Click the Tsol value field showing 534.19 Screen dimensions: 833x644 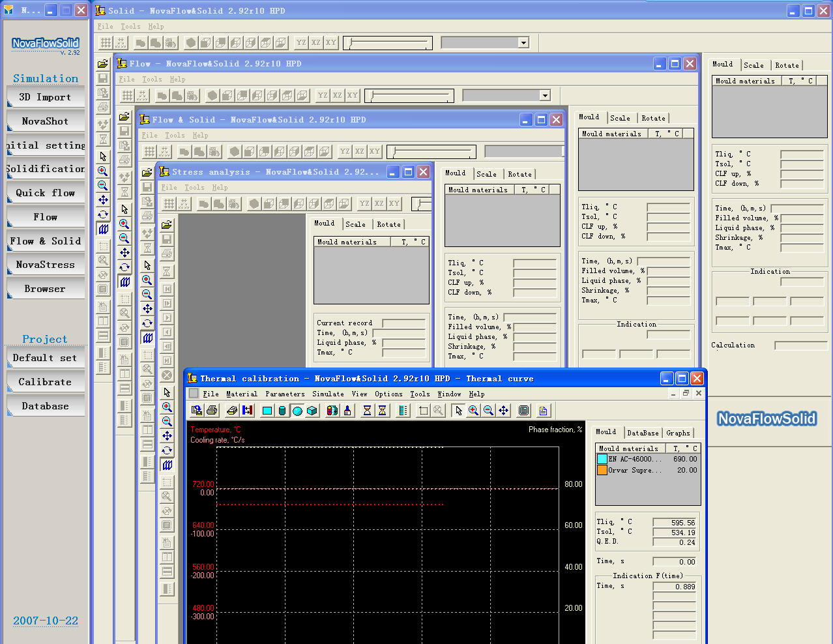(x=675, y=533)
